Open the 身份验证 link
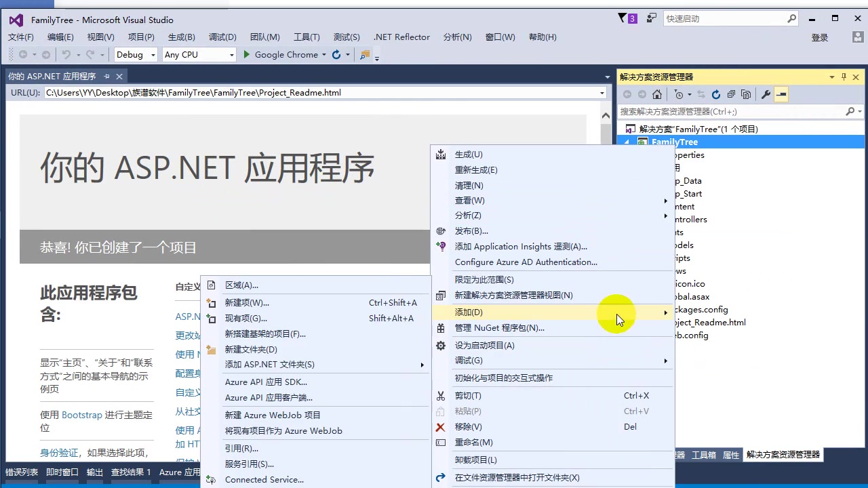The width and height of the screenshot is (868, 488). (59, 453)
